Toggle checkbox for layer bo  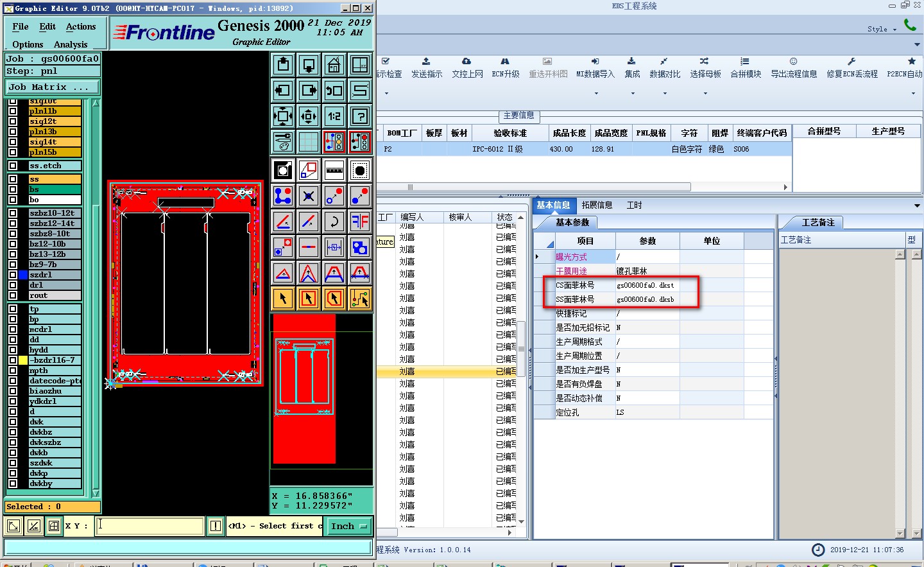coord(13,200)
